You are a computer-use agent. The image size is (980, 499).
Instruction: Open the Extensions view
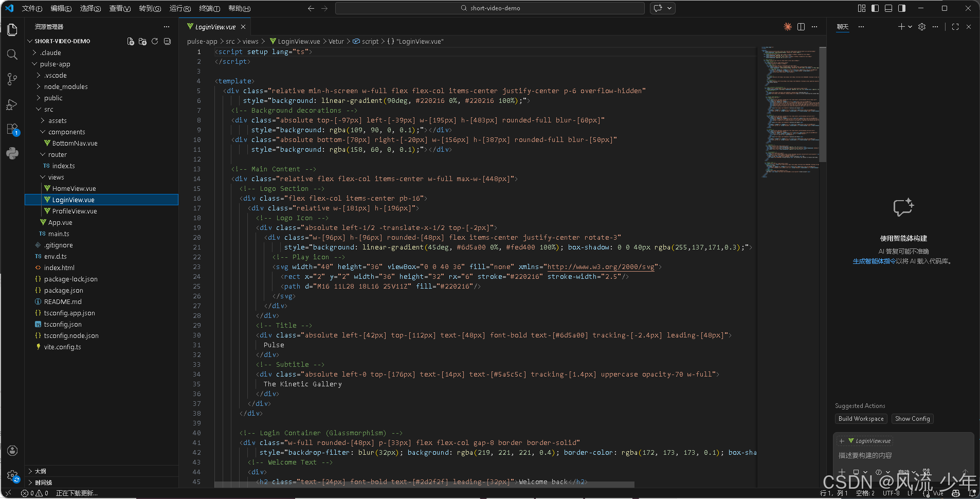(12, 129)
